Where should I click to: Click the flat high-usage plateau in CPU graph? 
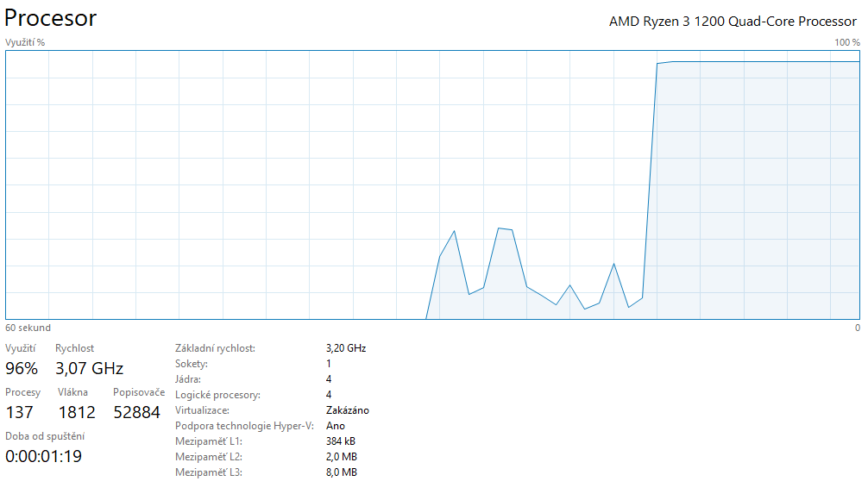coord(759,62)
